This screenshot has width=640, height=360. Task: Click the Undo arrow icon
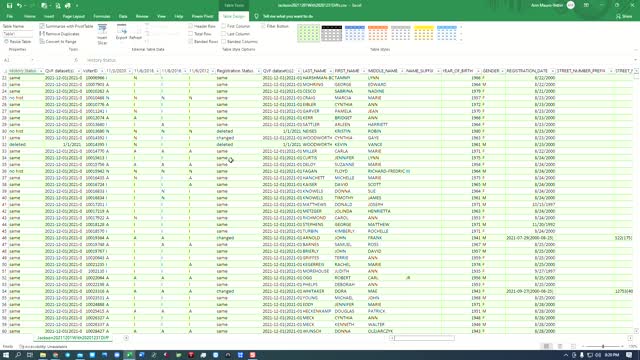click(x=19, y=6)
